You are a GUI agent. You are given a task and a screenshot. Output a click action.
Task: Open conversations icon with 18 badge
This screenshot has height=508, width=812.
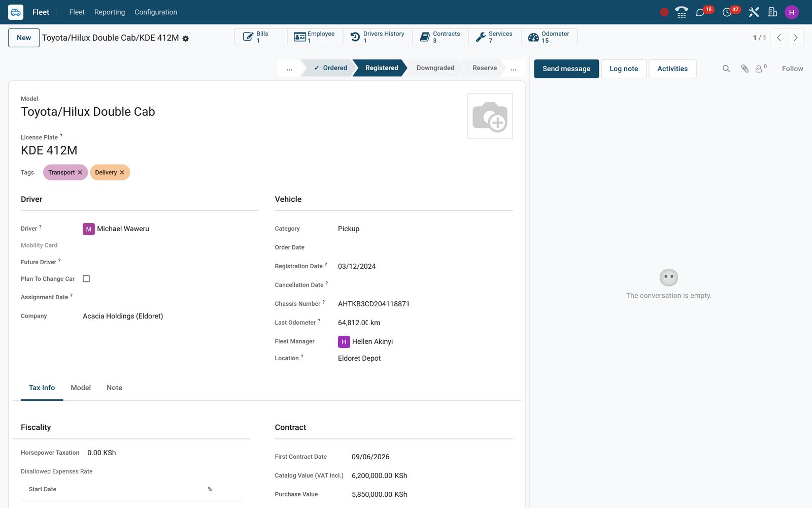(x=700, y=12)
